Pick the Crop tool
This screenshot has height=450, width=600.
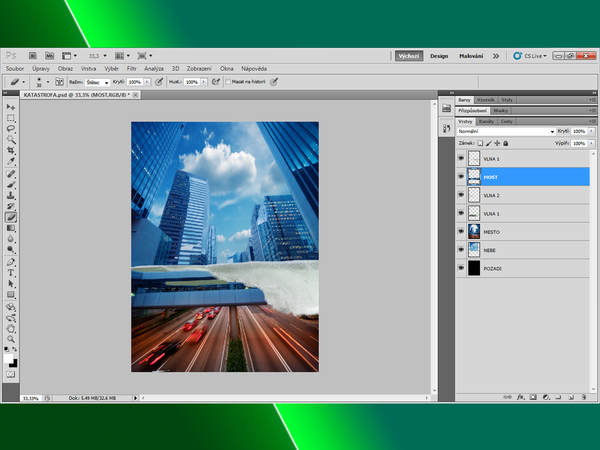(x=11, y=151)
